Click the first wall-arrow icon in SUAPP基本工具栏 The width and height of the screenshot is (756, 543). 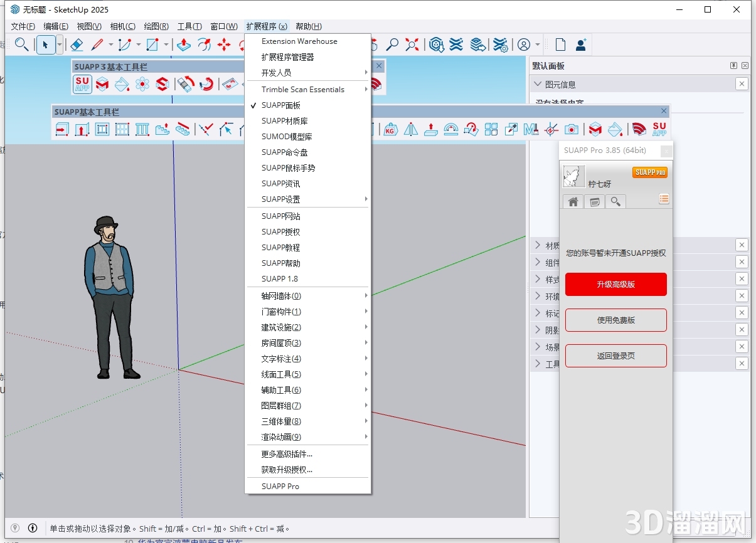point(62,129)
